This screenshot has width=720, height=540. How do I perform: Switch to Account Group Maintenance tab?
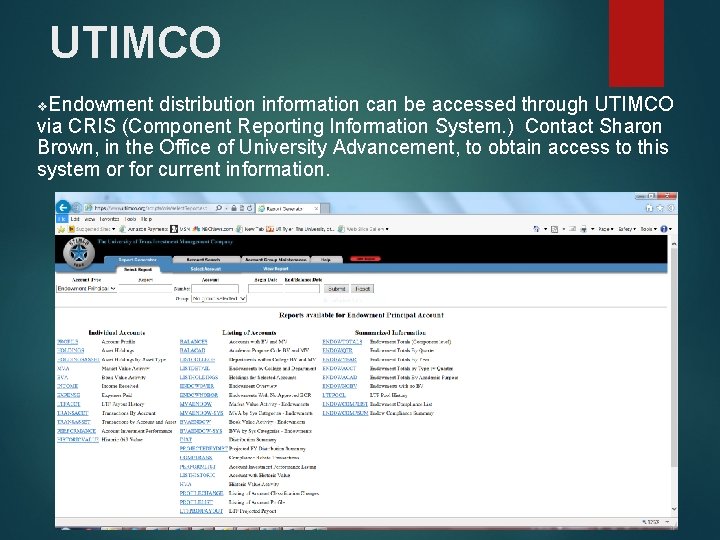(x=276, y=260)
